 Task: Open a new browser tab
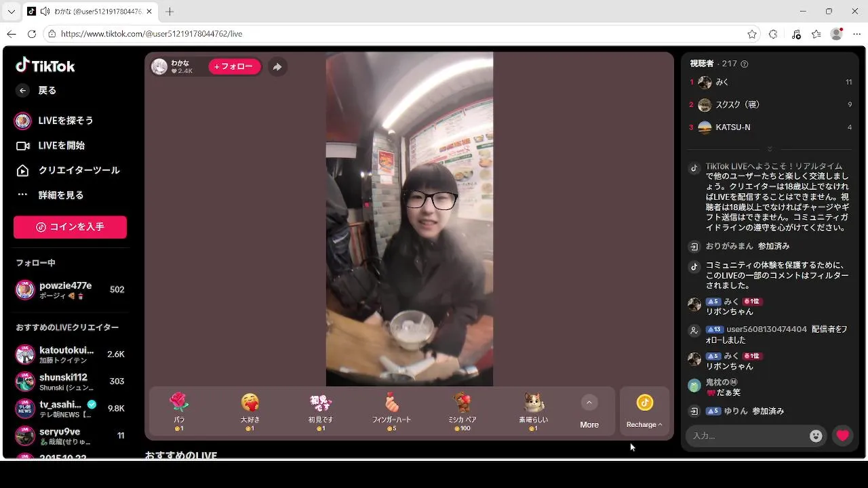170,12
